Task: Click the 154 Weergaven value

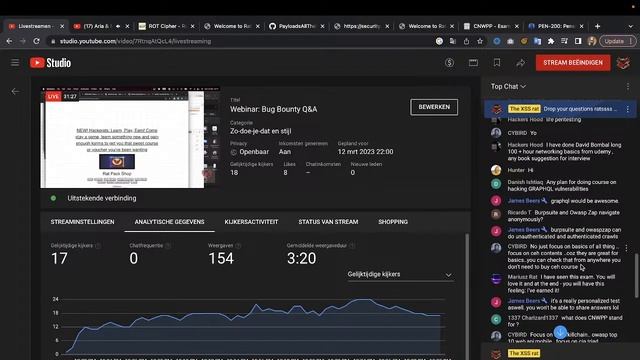Action: (221, 258)
